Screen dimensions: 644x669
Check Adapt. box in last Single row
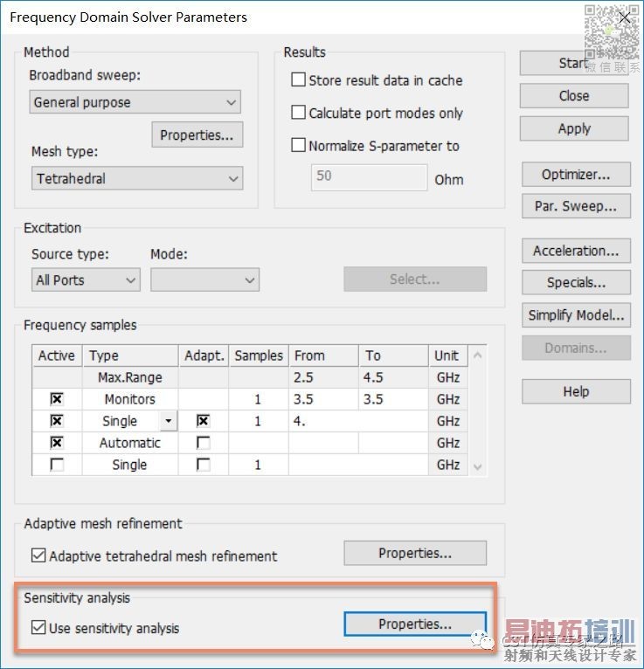point(203,465)
